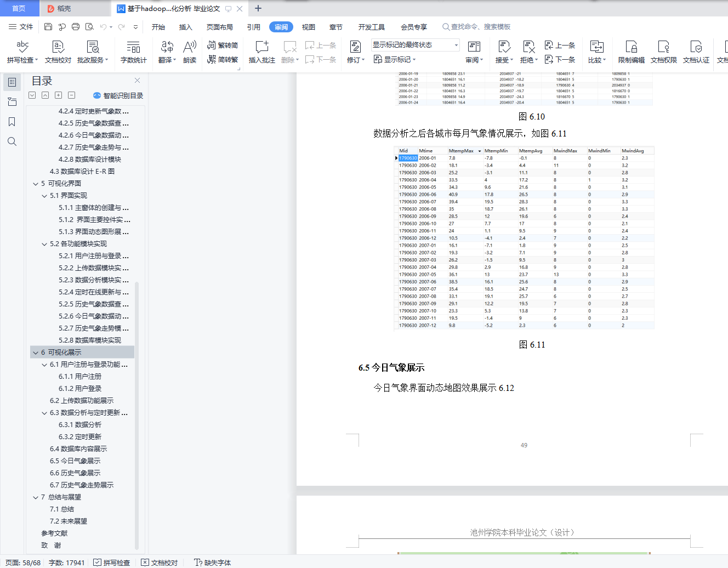The image size is (728, 568).
Task: Click the save icon in quick access bar
Action: (x=48, y=27)
